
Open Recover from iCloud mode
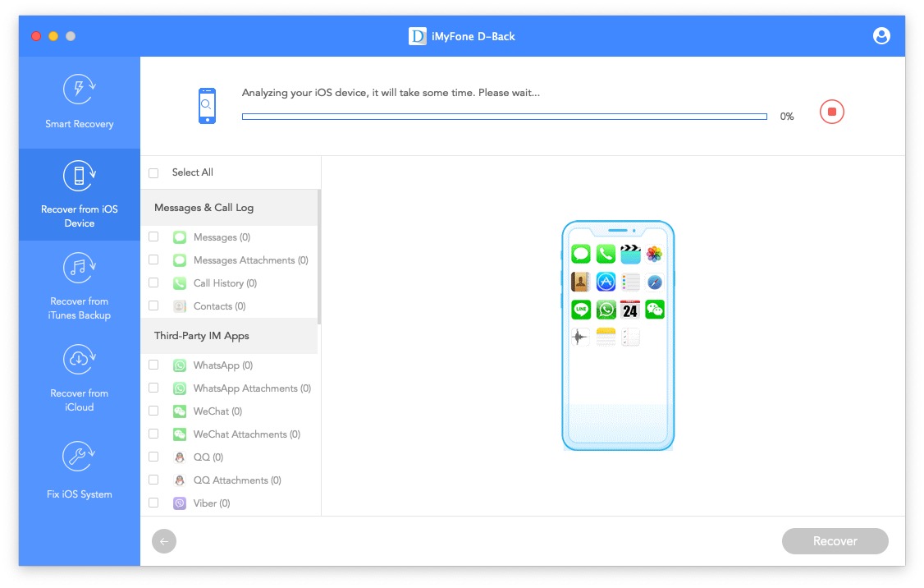80,379
